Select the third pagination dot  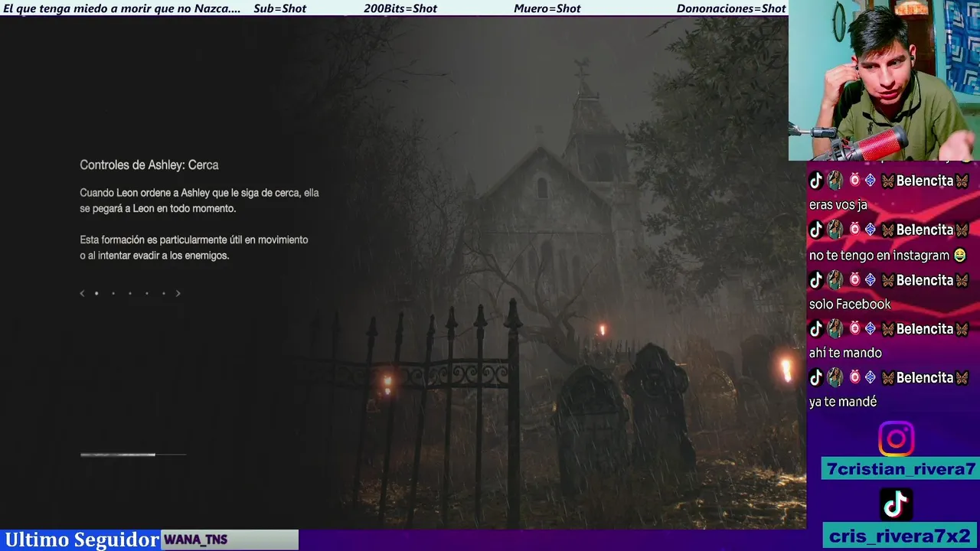[130, 293]
